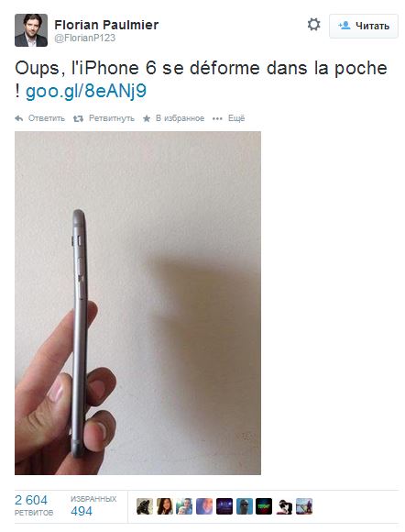Open the green-logo black avatar
The width and height of the screenshot is (405, 532).
tap(264, 506)
